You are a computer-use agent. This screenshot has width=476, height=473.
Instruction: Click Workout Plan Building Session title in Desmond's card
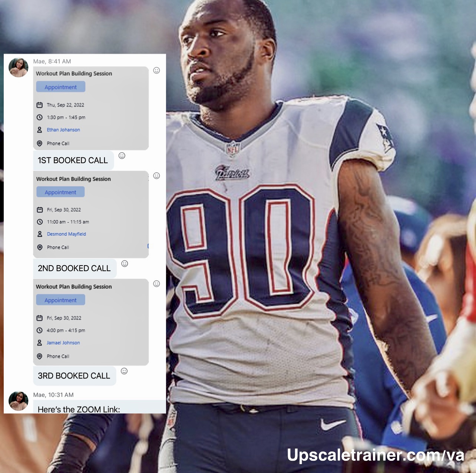pyautogui.click(x=73, y=179)
